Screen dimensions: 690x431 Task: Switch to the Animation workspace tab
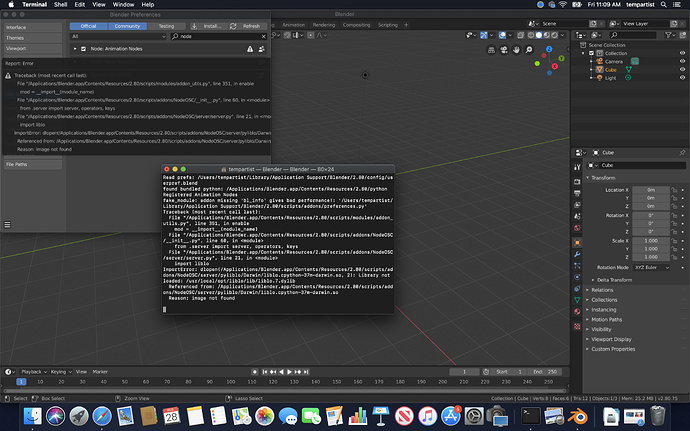293,25
